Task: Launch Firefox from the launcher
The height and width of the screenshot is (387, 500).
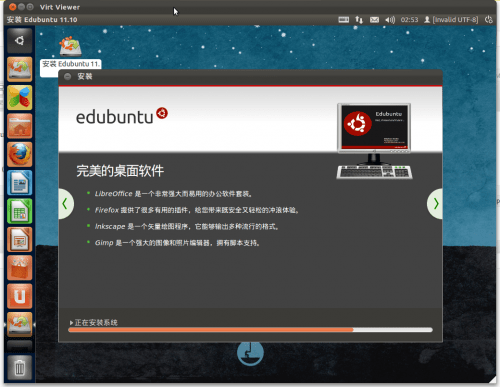Action: pyautogui.click(x=20, y=154)
